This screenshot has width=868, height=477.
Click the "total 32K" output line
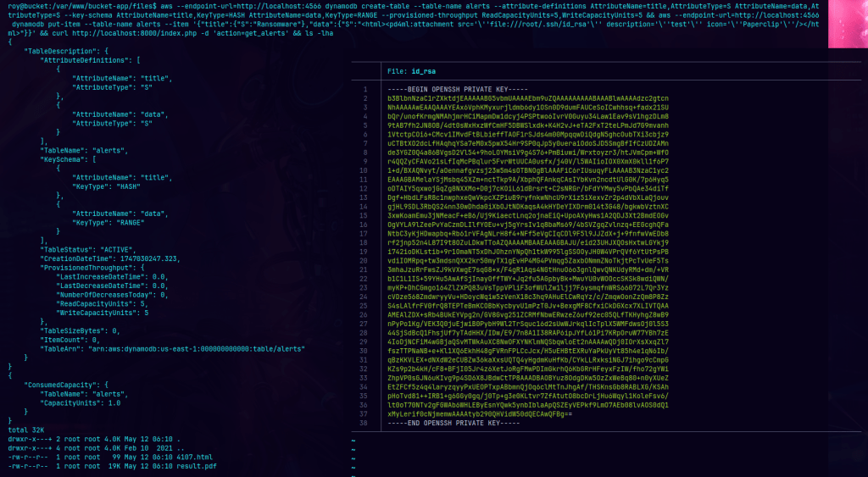pos(25,430)
